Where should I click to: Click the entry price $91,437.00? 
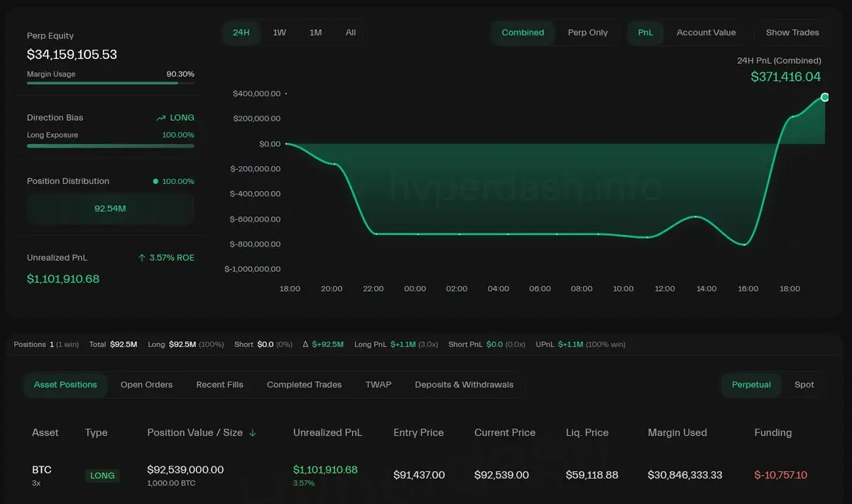419,475
